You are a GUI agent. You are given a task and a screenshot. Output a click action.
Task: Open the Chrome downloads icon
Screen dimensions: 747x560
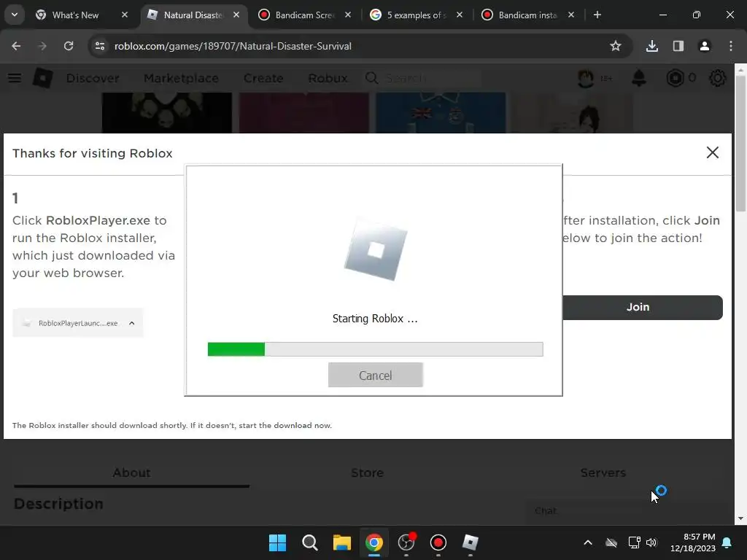tap(651, 46)
